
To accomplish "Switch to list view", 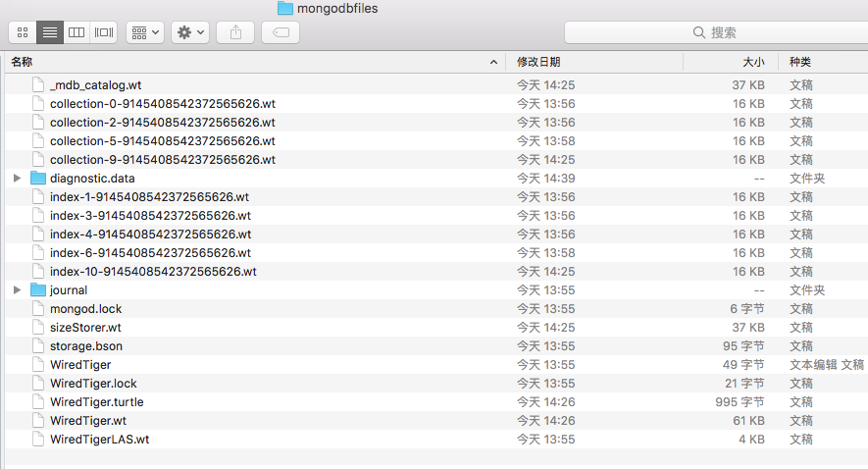I will (50, 32).
